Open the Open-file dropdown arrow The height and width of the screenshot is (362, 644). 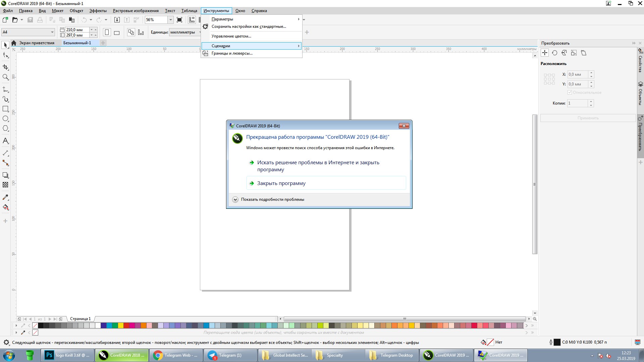pyautogui.click(x=22, y=20)
